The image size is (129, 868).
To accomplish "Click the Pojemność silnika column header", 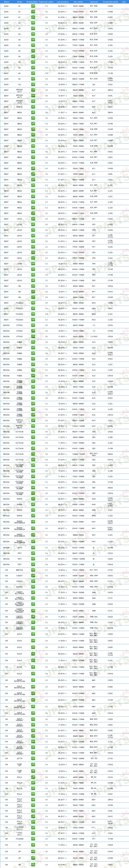I will point(46,2).
